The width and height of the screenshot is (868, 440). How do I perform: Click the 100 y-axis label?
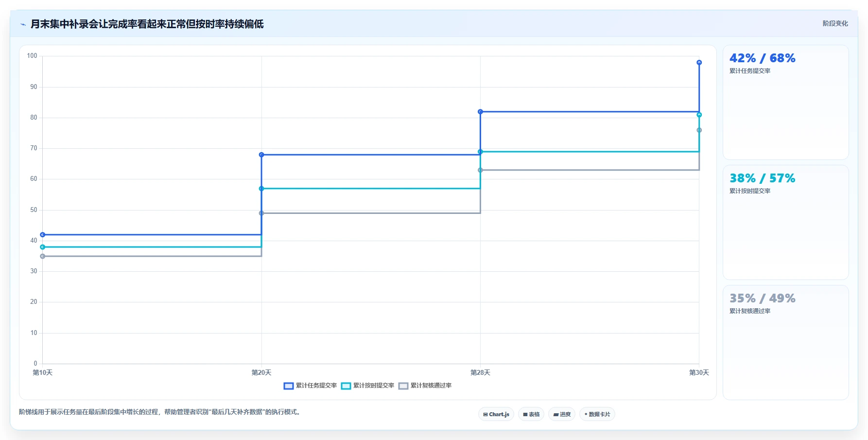tap(32, 56)
